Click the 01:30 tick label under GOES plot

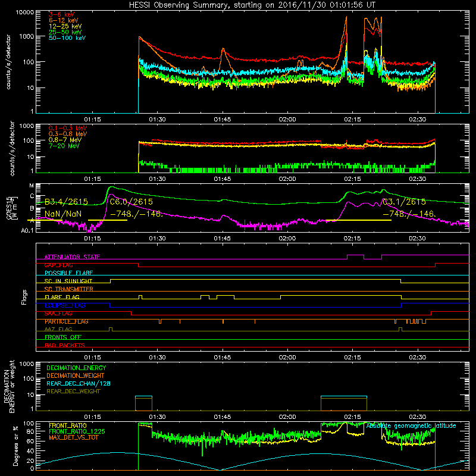point(157,239)
